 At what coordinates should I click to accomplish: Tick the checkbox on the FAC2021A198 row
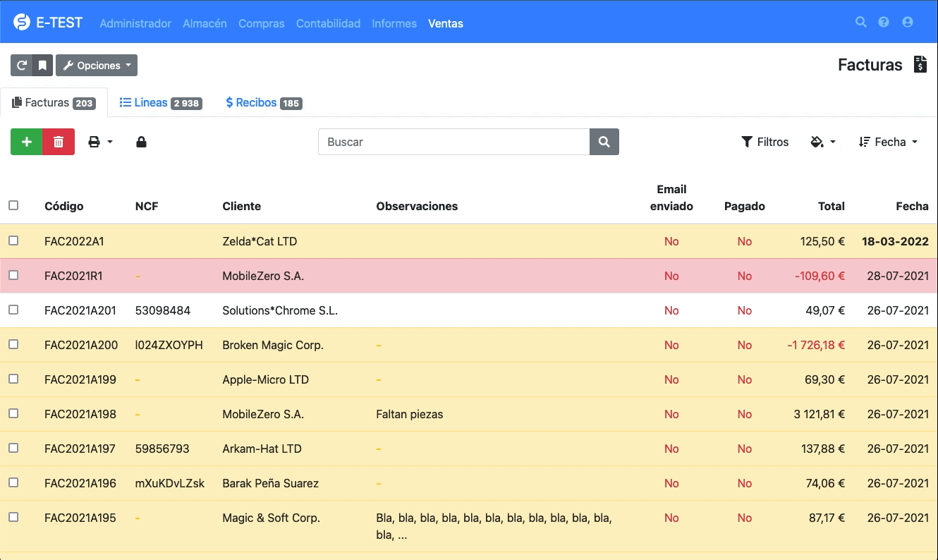(13, 413)
